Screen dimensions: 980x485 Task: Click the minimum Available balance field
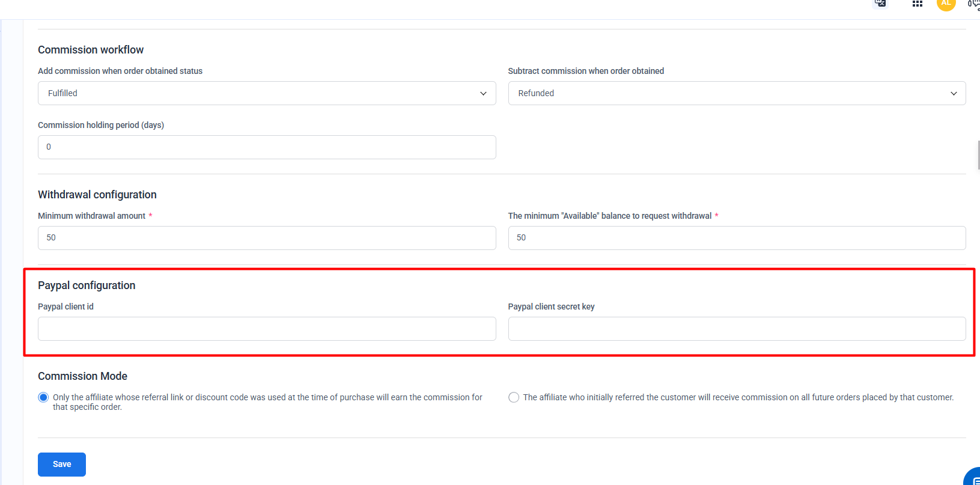coord(737,238)
